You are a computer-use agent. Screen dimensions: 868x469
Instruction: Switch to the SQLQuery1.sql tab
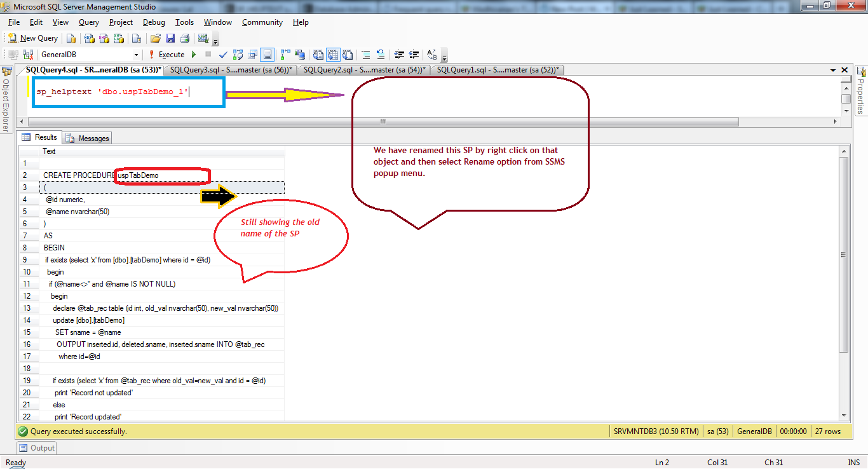(x=498, y=70)
